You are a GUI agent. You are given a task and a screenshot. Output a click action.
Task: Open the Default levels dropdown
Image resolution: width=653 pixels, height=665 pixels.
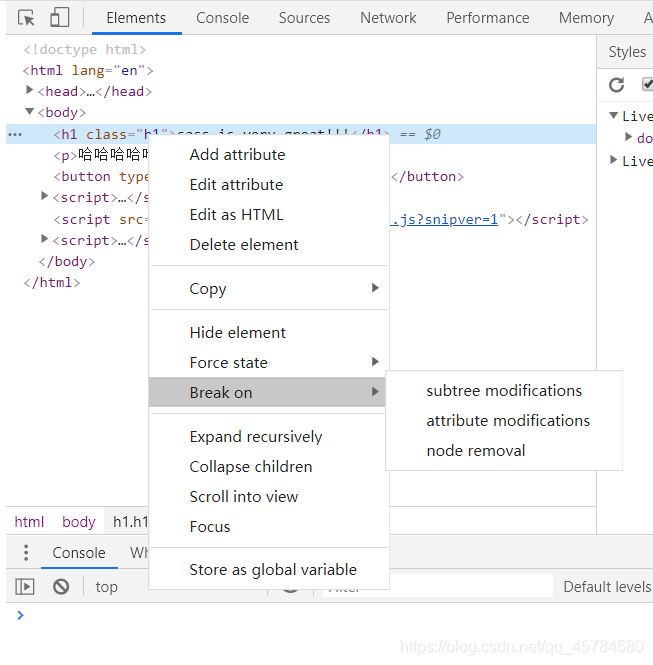pos(607,587)
